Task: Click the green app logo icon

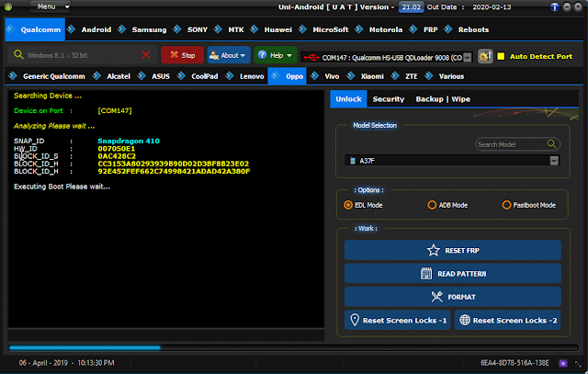Action: click(8, 6)
